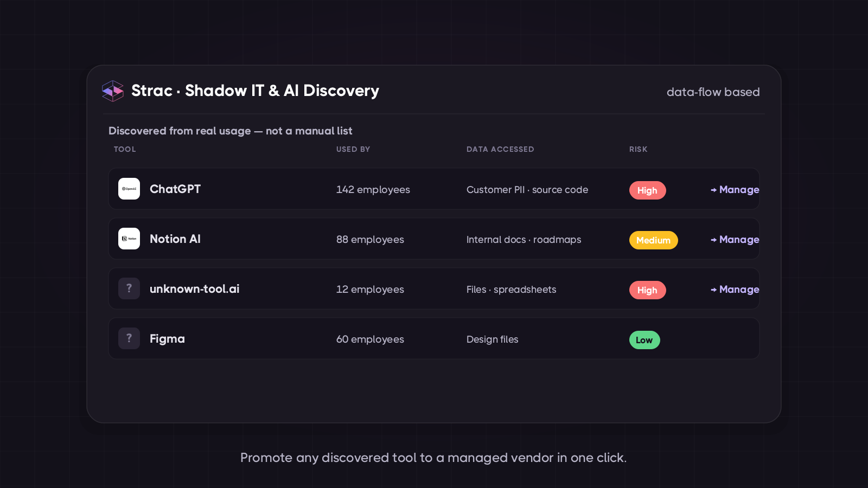Click 'Internal docs · roadmaps' cell

[524, 240]
